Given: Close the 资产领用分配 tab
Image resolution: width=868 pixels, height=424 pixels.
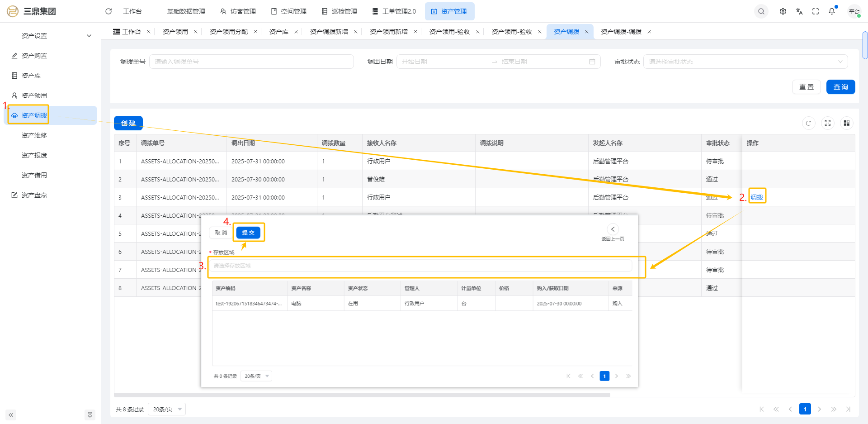Looking at the screenshot, I should pos(255,32).
